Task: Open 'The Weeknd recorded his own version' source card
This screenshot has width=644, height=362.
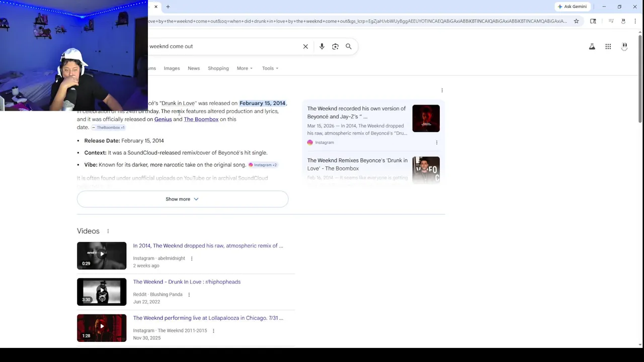Action: [357, 113]
